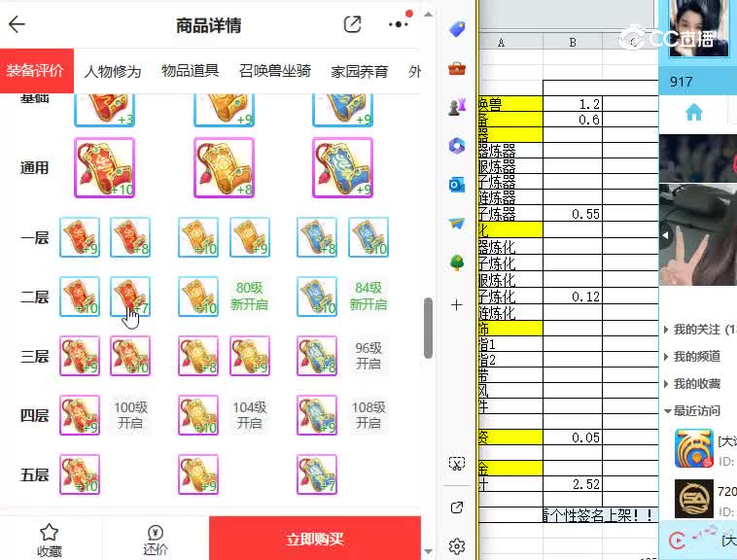
Task: Open the toolbox sidebar icon
Action: 457,69
